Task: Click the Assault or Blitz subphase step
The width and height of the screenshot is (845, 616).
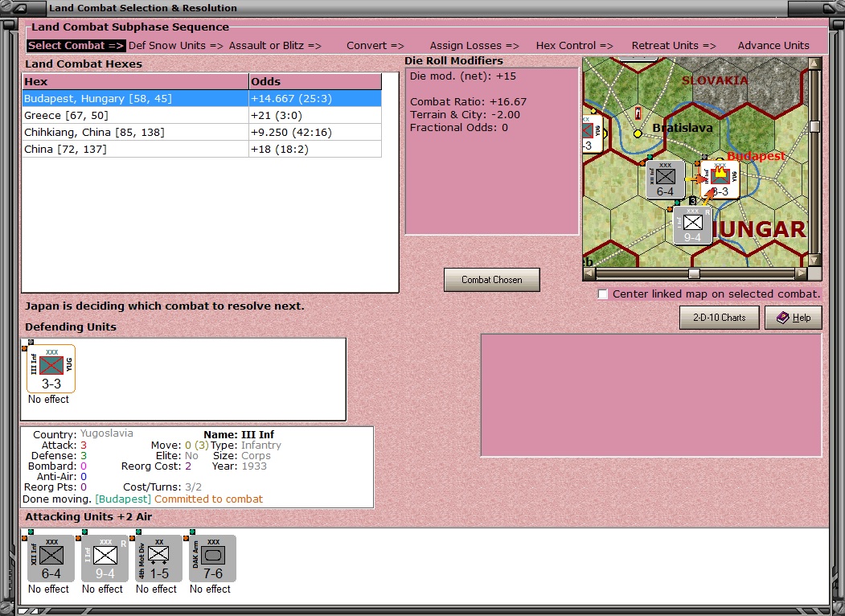Action: pyautogui.click(x=275, y=46)
